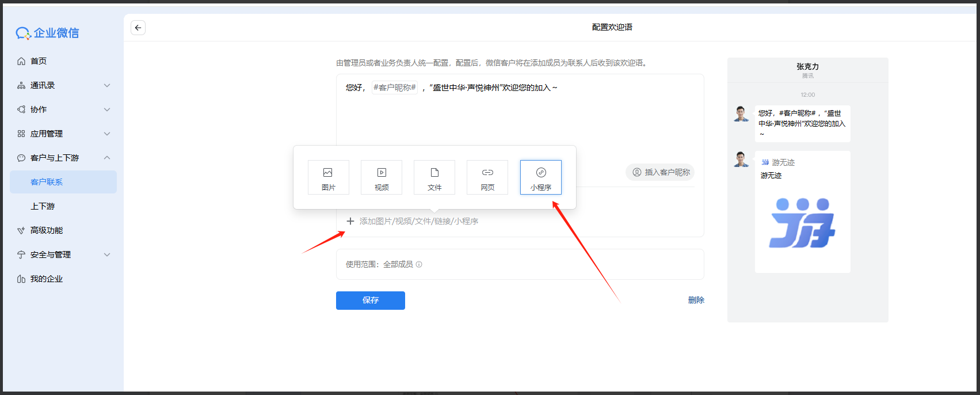This screenshot has height=395, width=980.
Task: Click the back arrow button
Action: (138, 28)
